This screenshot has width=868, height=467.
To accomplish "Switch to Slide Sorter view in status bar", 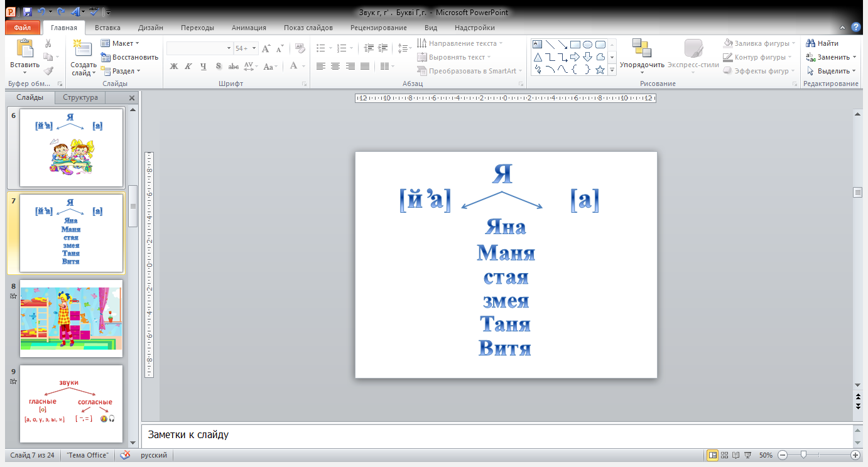I will click(x=725, y=455).
